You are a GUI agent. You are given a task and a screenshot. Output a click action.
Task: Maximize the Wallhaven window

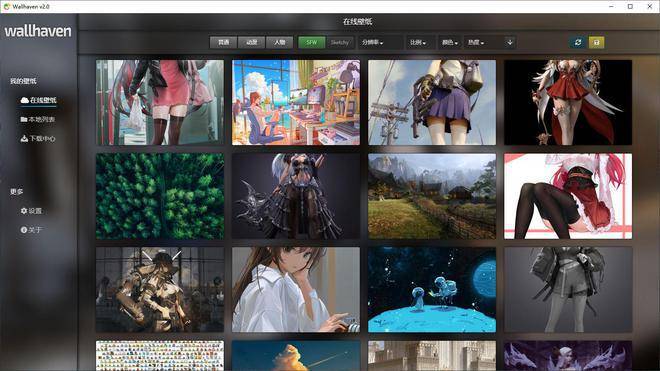click(630, 6)
